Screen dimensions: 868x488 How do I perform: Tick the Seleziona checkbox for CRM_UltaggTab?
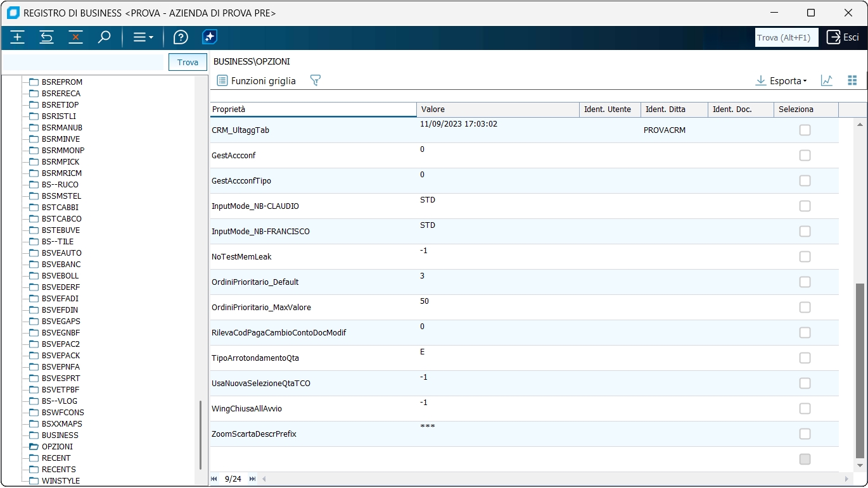tap(805, 130)
